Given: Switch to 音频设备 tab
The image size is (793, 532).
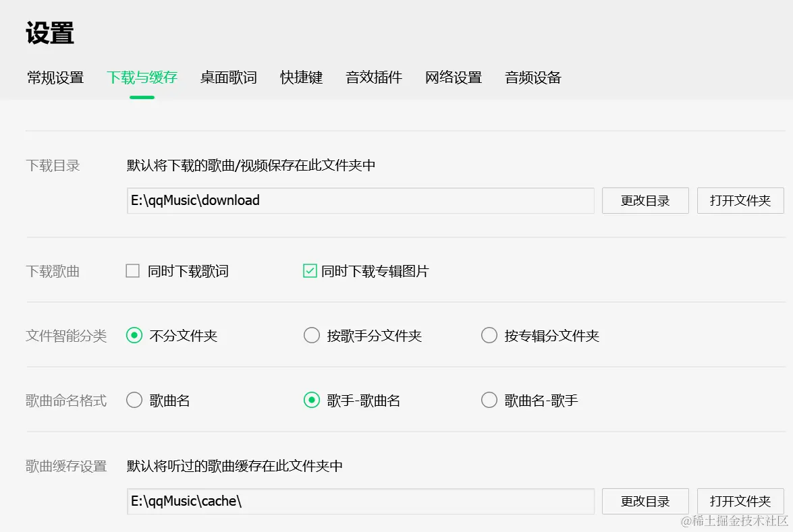Looking at the screenshot, I should click(x=533, y=78).
